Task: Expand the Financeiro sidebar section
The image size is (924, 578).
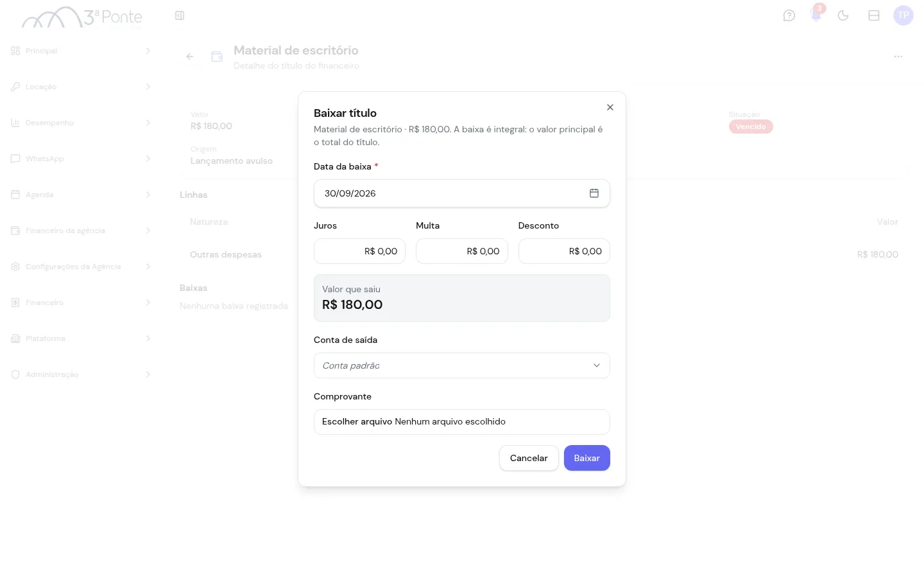Action: pos(81,302)
